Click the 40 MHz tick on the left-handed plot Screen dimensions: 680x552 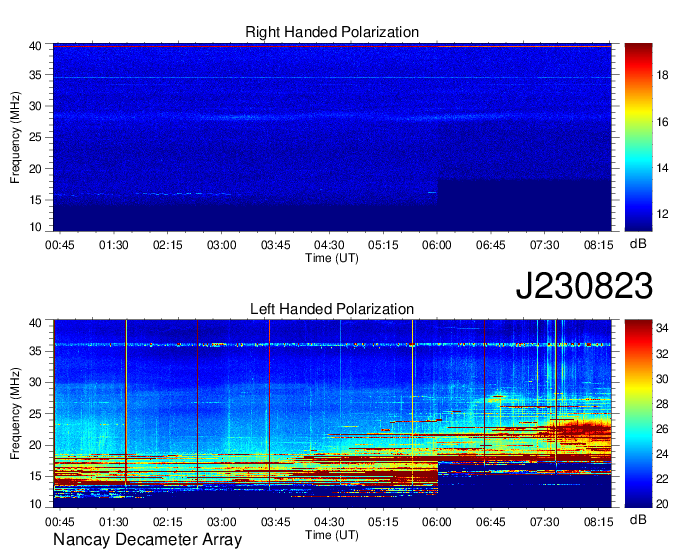click(35, 323)
